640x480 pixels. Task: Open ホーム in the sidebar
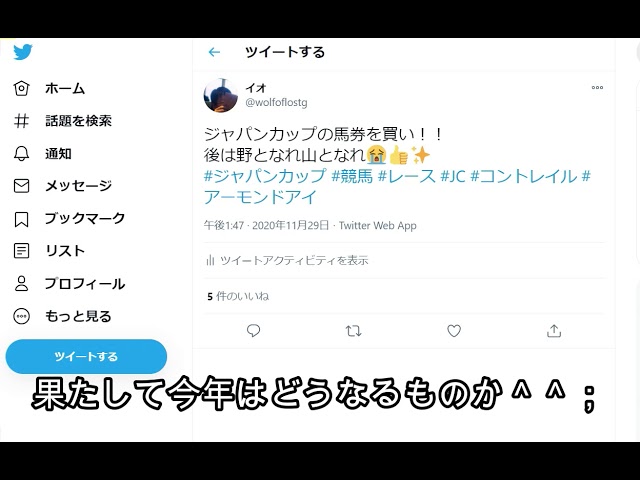click(x=49, y=89)
